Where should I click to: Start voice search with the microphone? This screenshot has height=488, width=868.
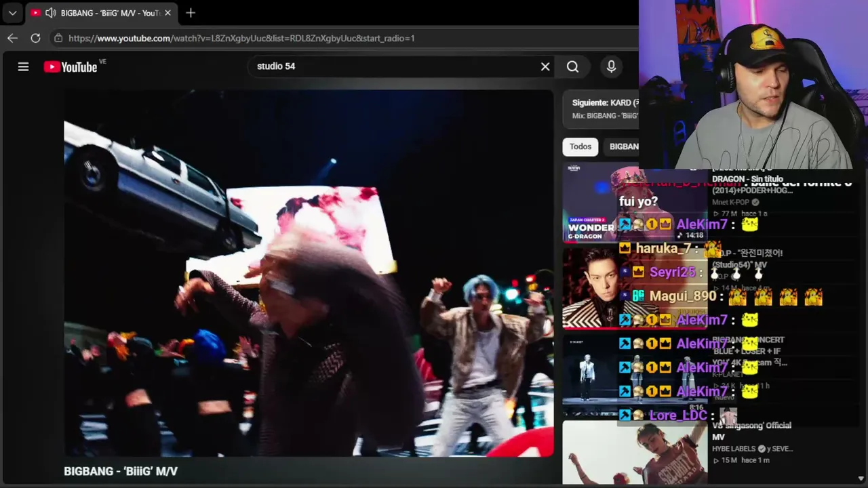[611, 66]
